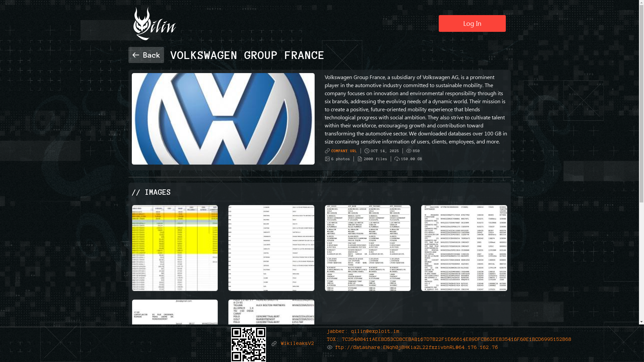The image size is (644, 362).
Task: Go back using the Back button
Action: 146,55
